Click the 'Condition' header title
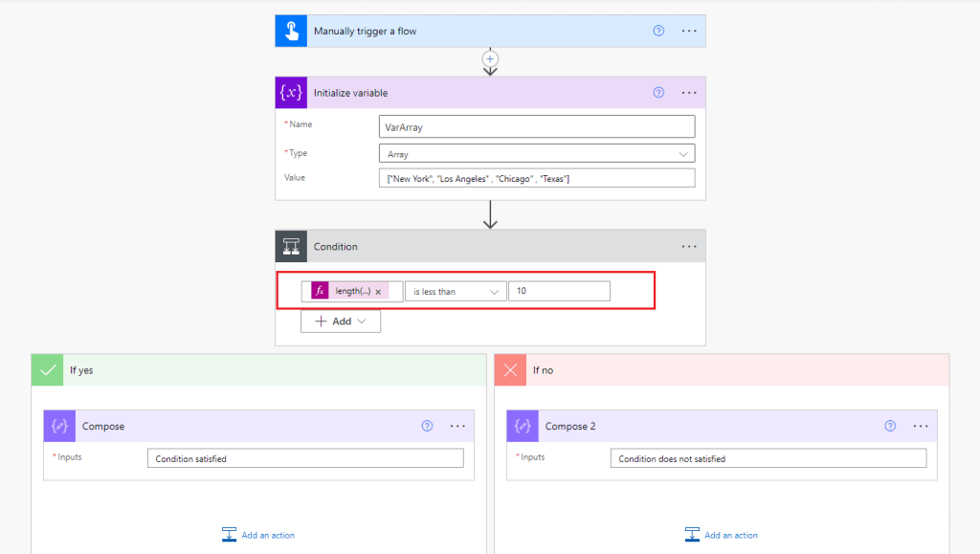Image resolution: width=980 pixels, height=554 pixels. point(336,247)
